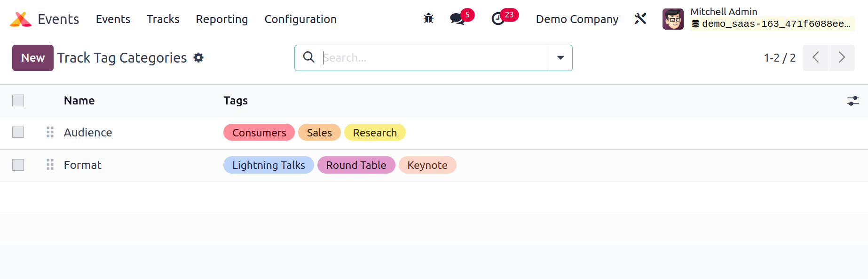Click the Odoo Events app logo
Viewport: 868px width, 279px height.
tap(21, 19)
